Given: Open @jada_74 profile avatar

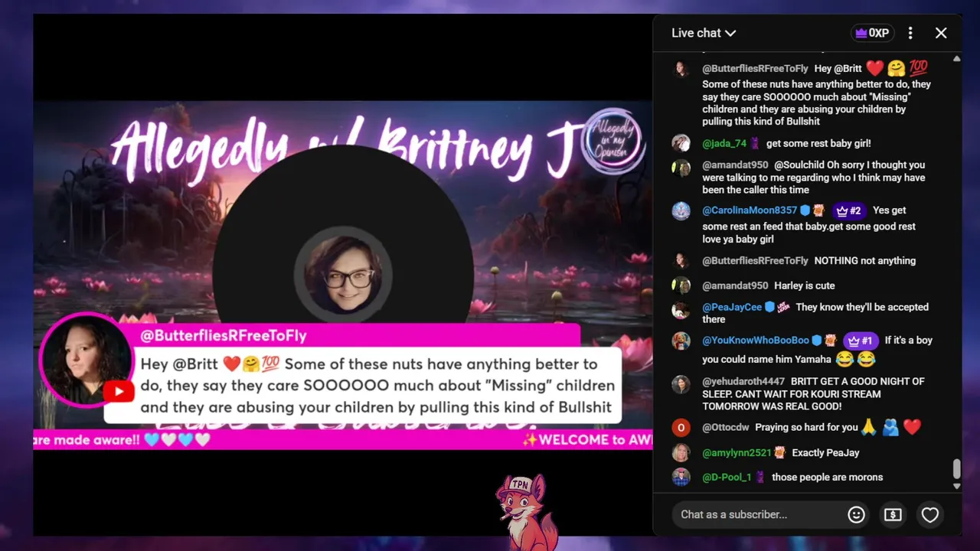Looking at the screenshot, I should [x=681, y=143].
